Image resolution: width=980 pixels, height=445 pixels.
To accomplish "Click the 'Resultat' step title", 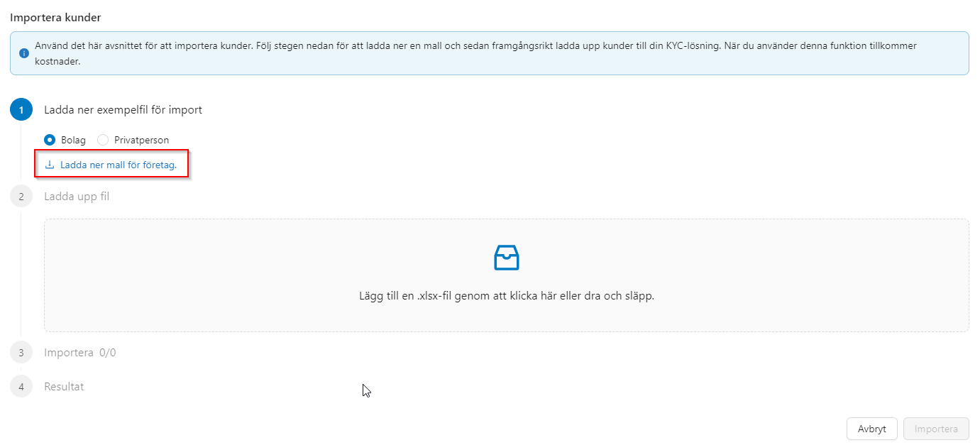I will 64,387.
